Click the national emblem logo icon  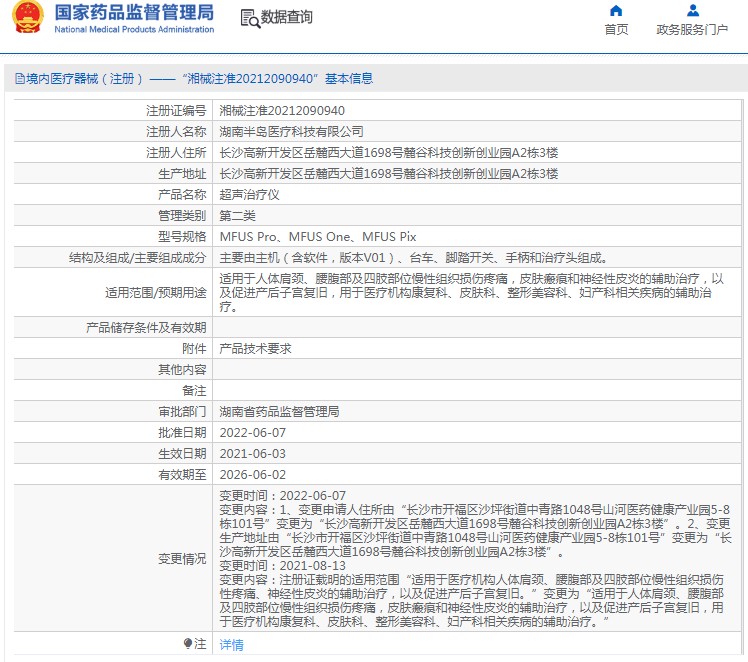pos(28,17)
